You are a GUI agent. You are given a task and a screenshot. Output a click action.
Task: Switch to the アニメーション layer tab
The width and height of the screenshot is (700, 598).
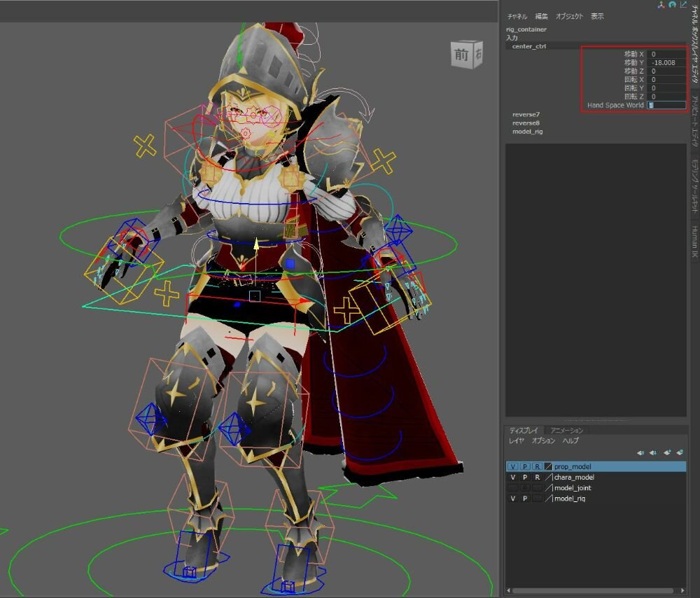pos(566,430)
